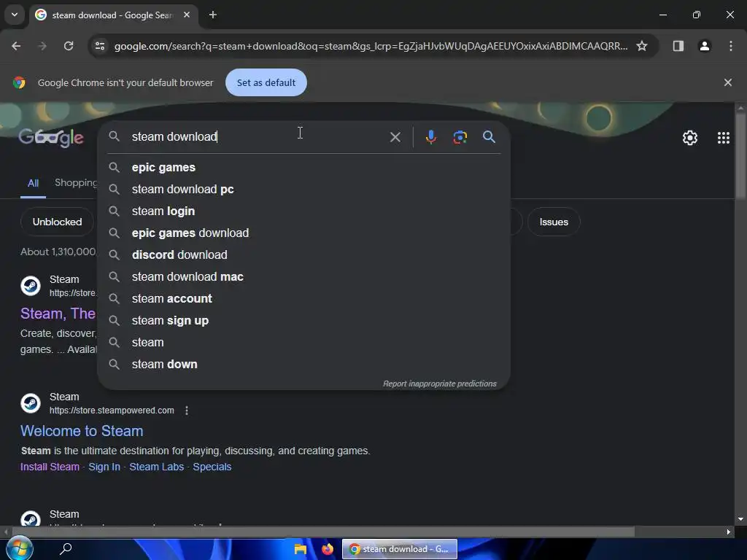Close the steam download tab

click(x=187, y=15)
